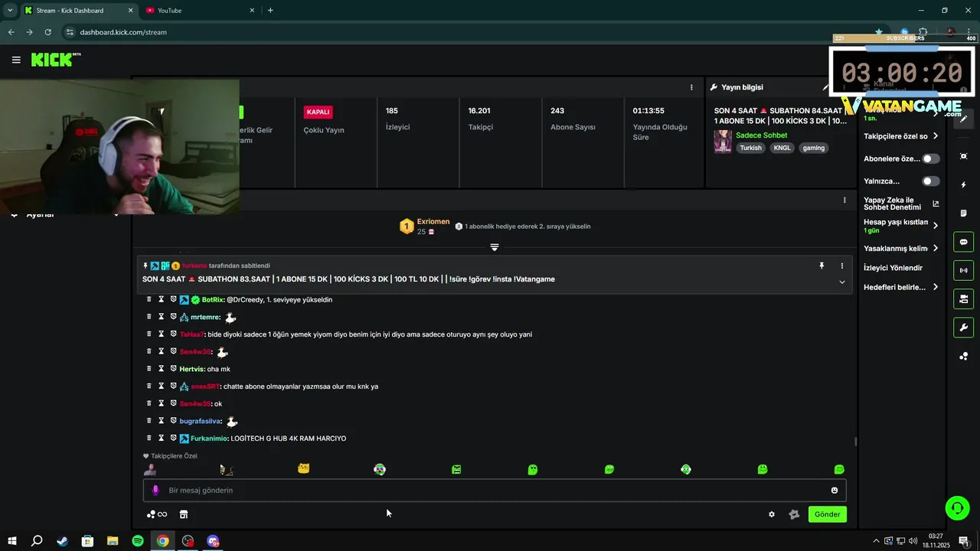Click the Kicks dots icon in right sidebar

963,356
